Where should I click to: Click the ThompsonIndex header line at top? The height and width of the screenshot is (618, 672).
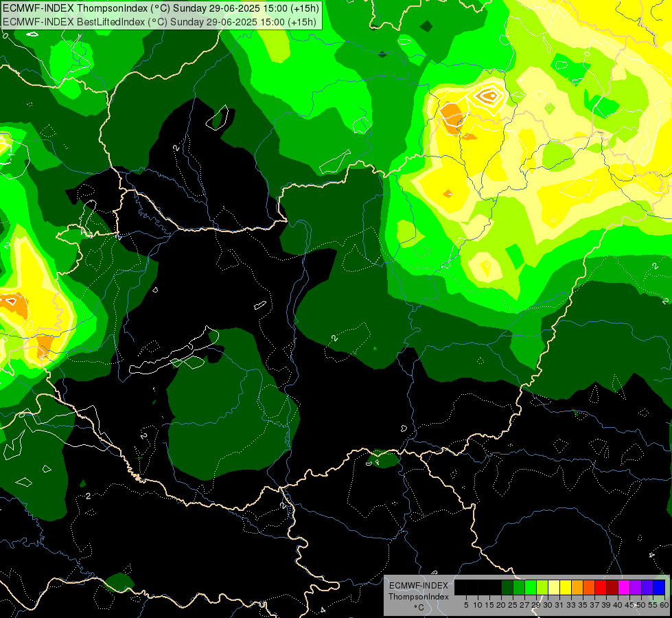click(x=161, y=8)
